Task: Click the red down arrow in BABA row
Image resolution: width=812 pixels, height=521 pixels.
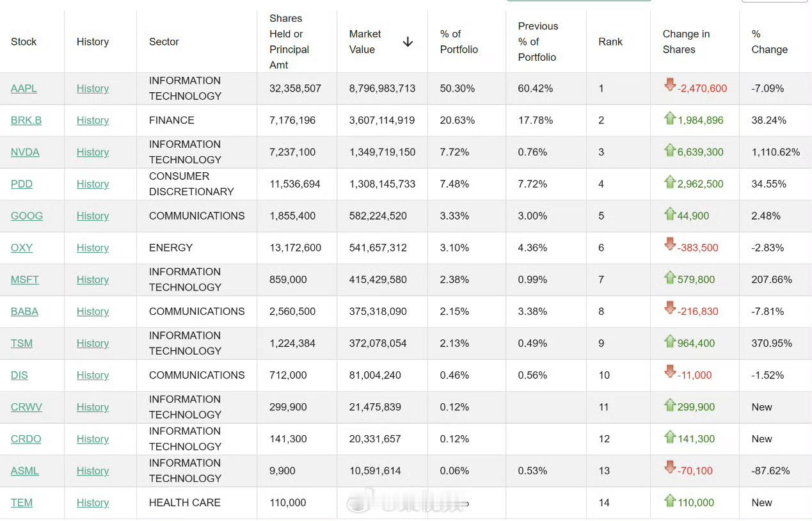Action: coord(670,308)
